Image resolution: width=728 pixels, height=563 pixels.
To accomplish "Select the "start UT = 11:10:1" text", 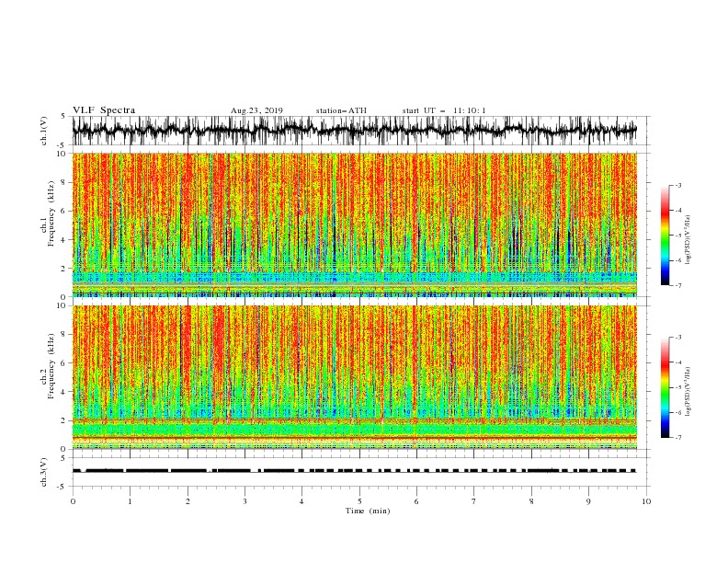I will coord(444,110).
